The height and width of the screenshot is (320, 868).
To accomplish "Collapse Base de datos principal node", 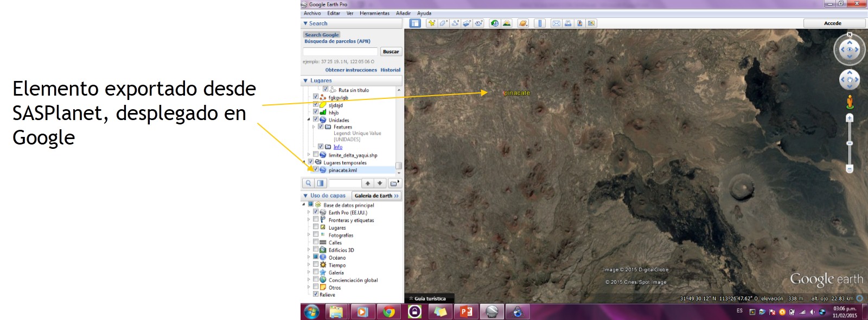I will tap(304, 205).
